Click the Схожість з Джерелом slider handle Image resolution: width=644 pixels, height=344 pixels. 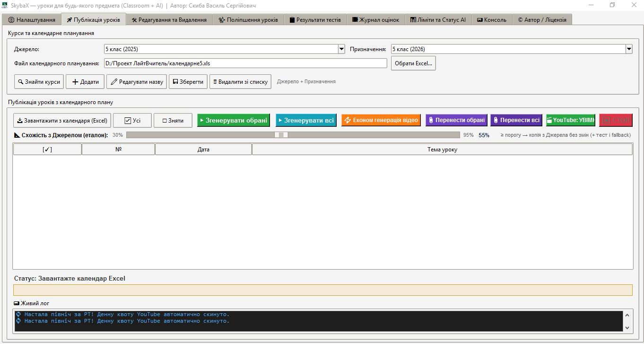(281, 135)
